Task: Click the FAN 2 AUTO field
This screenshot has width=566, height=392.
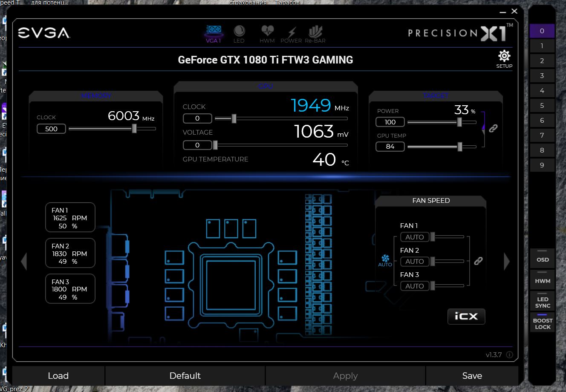Action: [x=415, y=261]
